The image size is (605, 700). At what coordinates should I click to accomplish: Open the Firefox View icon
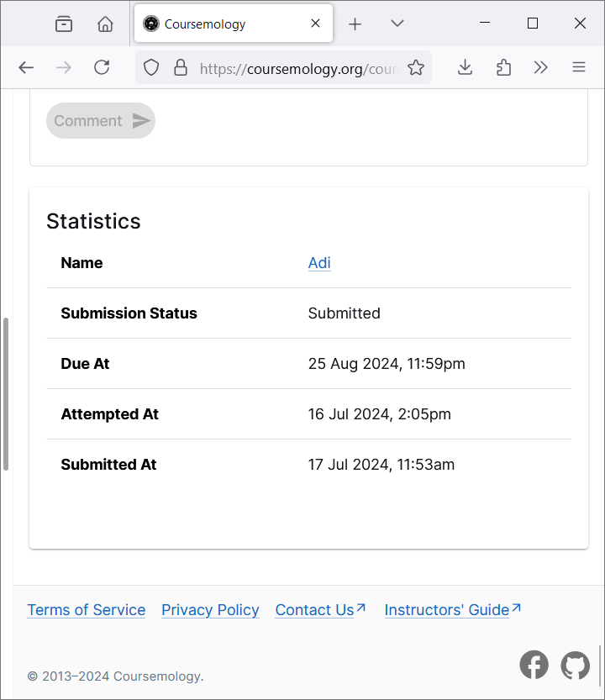(x=64, y=24)
